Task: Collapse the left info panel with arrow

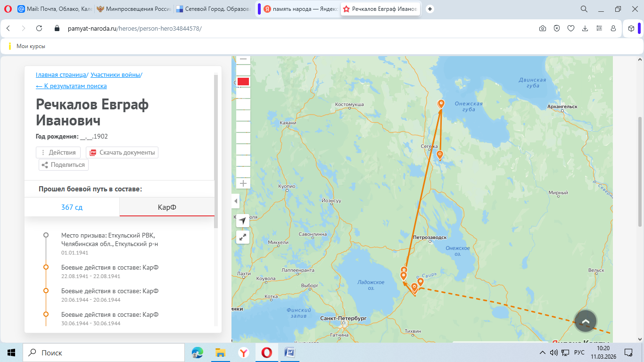Action: pyautogui.click(x=236, y=201)
